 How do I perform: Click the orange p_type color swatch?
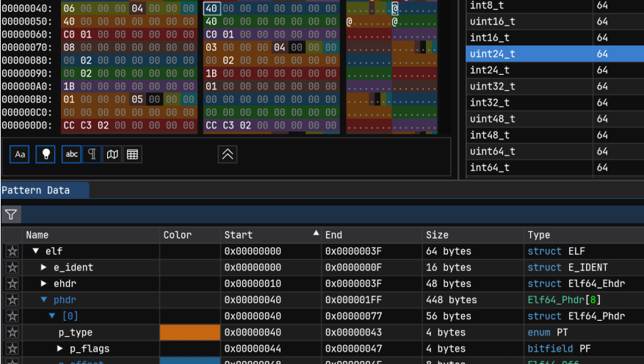(x=190, y=332)
